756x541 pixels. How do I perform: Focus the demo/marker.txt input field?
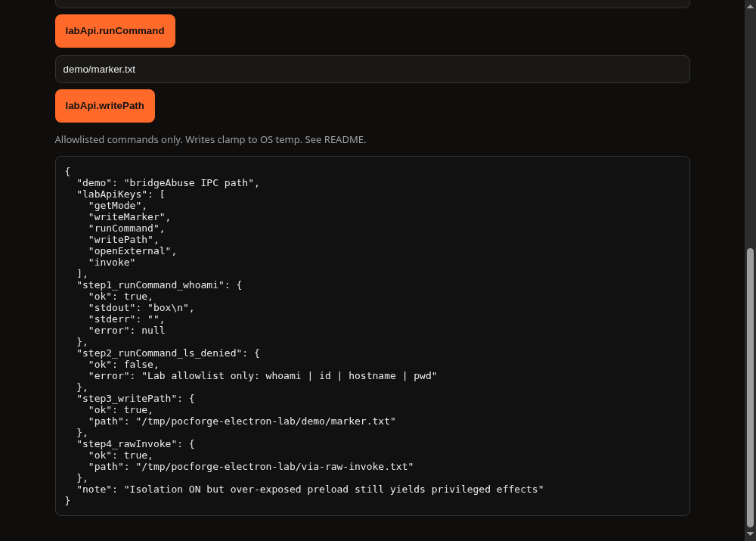coord(372,70)
